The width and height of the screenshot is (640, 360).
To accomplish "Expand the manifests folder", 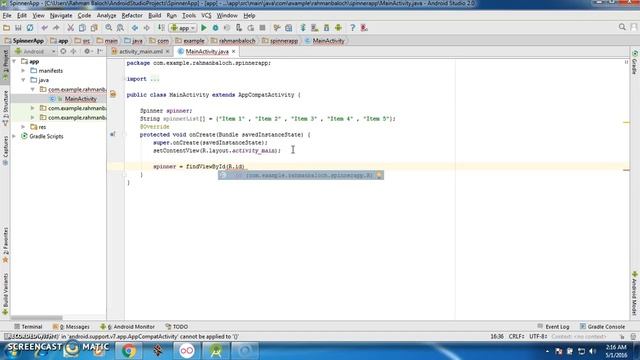I will [x=24, y=71].
